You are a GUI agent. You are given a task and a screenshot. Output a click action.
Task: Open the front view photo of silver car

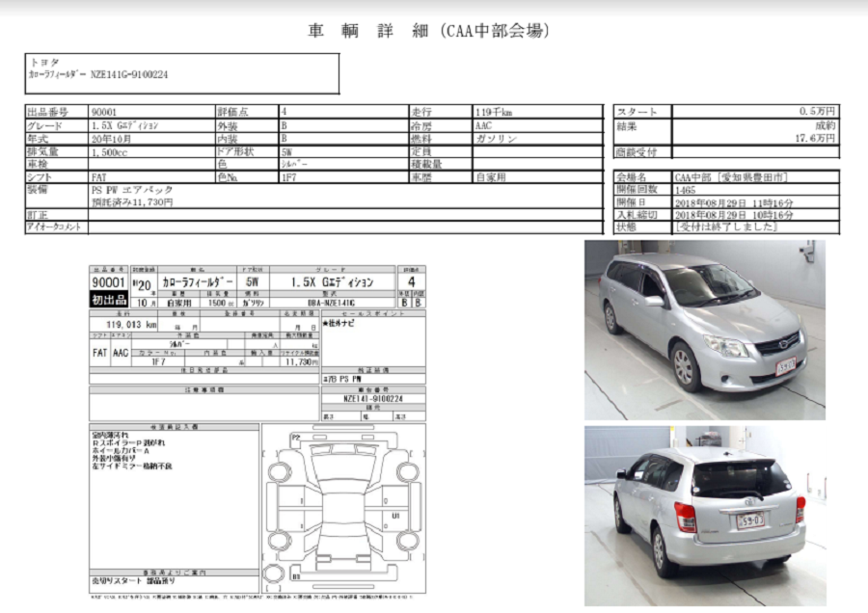pyautogui.click(x=705, y=330)
